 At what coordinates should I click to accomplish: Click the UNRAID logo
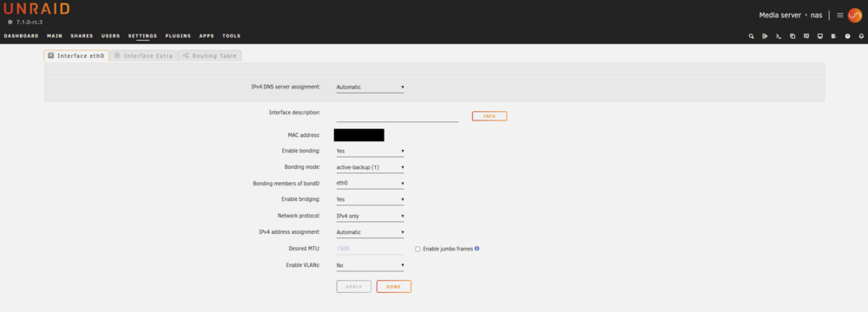[36, 9]
